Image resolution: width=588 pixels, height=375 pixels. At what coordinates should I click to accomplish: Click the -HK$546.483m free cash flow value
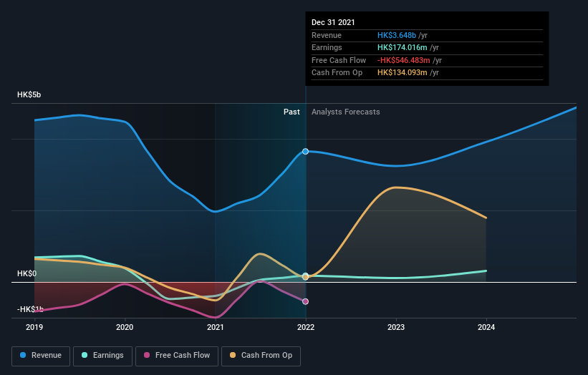[x=404, y=60]
